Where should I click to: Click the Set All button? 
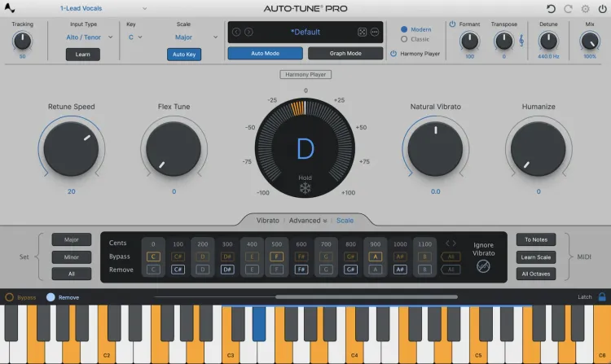tap(72, 274)
